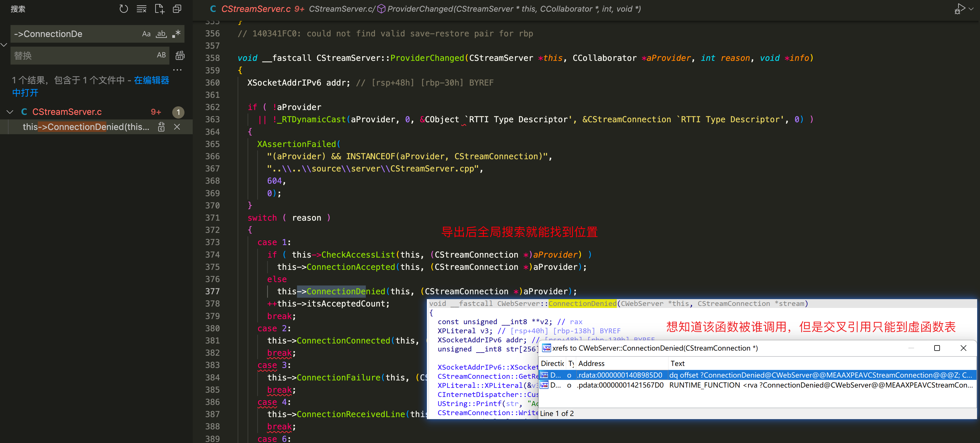Click switch keyword on line 371
The height and width of the screenshot is (443, 980).
262,218
